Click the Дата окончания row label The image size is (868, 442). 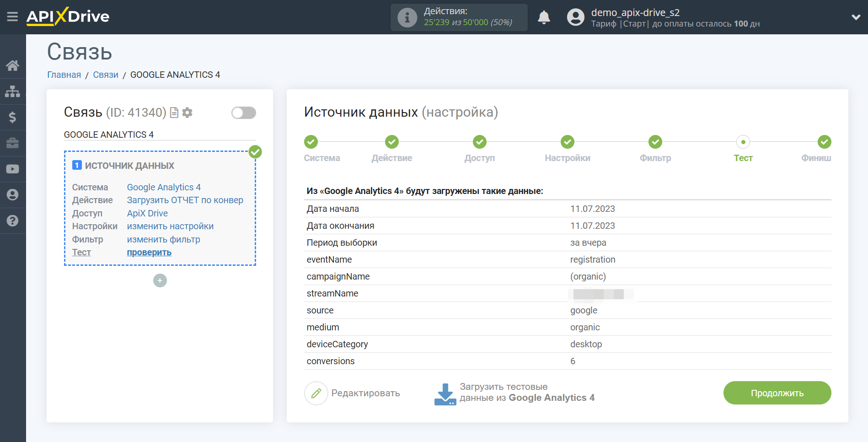click(340, 226)
